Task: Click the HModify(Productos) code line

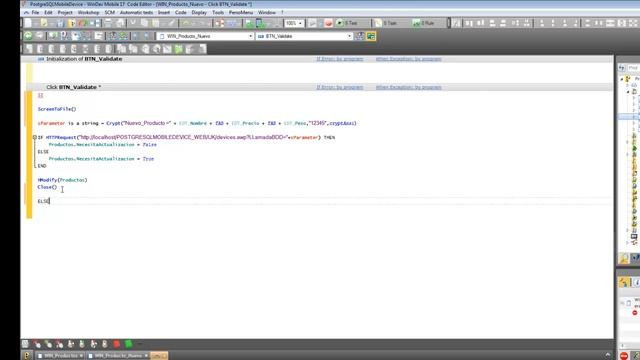Action: [x=62, y=180]
